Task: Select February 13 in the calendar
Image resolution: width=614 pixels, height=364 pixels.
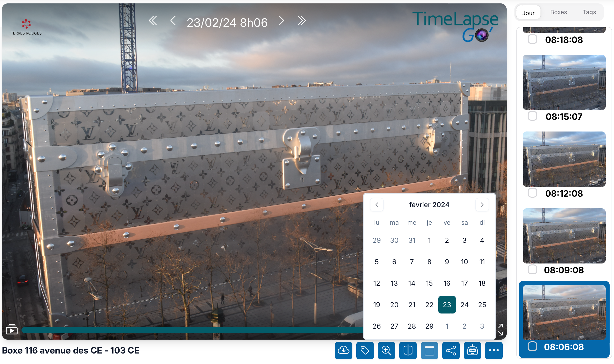Action: (394, 283)
